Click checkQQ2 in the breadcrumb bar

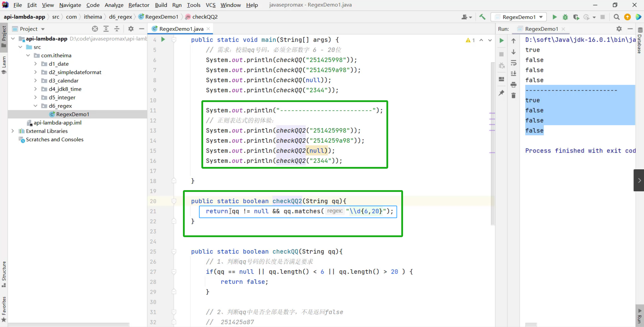point(205,17)
